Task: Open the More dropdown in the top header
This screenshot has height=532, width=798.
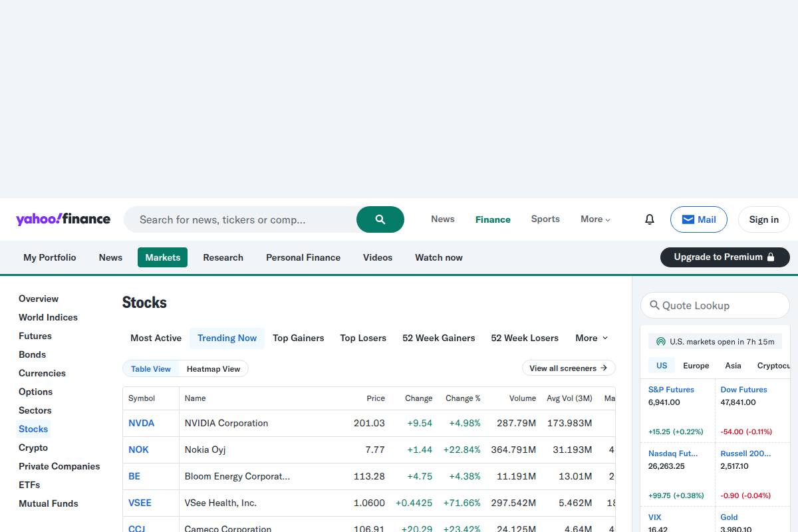Action: pos(594,219)
